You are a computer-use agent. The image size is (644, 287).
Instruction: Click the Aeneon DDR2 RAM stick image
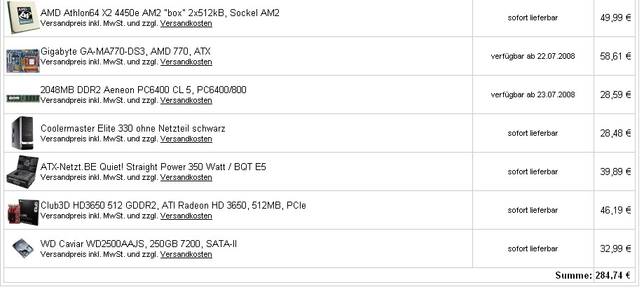click(x=23, y=99)
